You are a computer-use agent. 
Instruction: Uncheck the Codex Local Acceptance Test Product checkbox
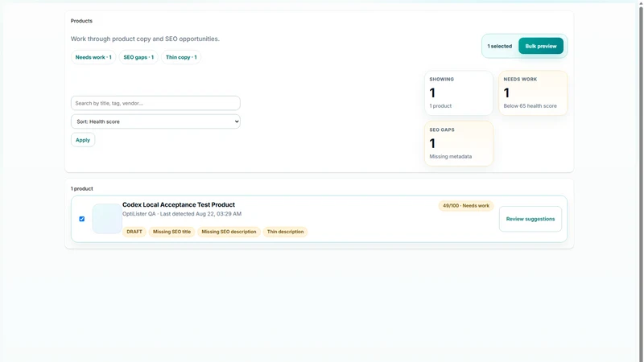click(x=82, y=219)
